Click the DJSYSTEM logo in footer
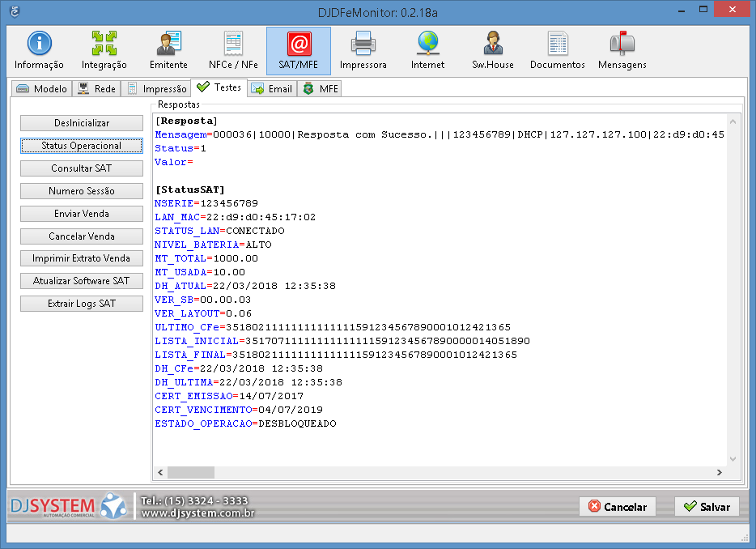 (x=67, y=506)
